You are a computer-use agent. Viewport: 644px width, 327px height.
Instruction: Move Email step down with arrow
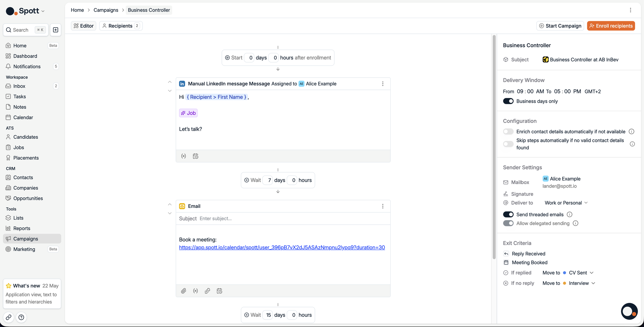point(170,213)
